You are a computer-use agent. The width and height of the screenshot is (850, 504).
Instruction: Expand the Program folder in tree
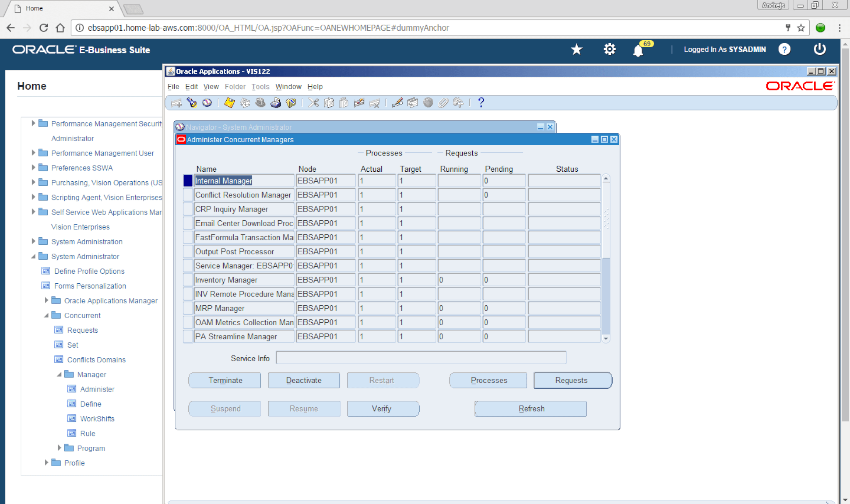tap(59, 448)
